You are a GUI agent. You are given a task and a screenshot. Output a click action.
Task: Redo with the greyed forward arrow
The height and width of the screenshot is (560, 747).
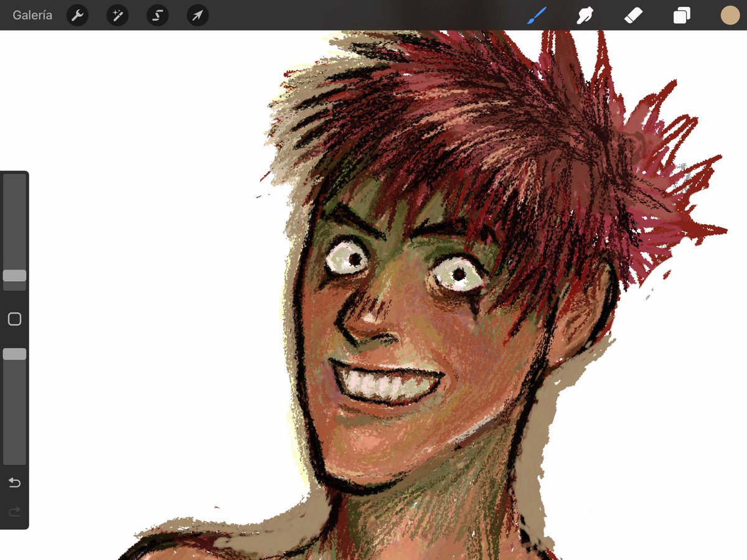click(14, 511)
